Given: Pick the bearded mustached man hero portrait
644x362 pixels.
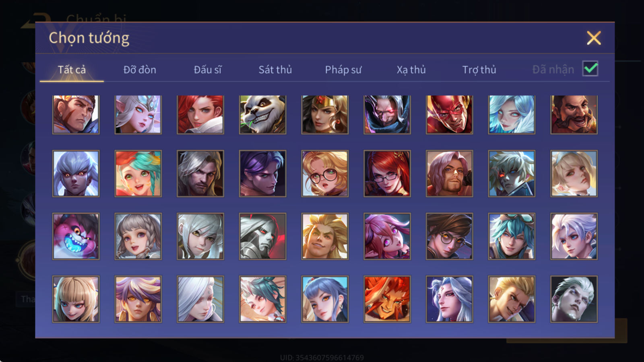Looking at the screenshot, I should click(574, 115).
